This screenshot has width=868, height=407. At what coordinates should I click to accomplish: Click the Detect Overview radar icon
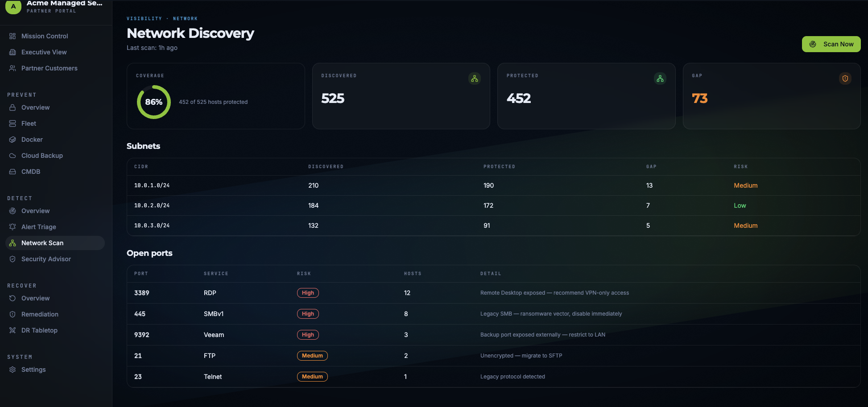click(x=12, y=211)
